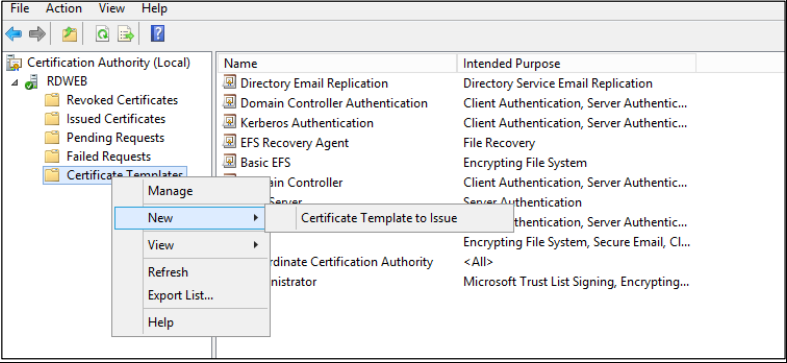This screenshot has width=787, height=363.
Task: Select the Kerberos Authentication row name
Action: coord(307,123)
